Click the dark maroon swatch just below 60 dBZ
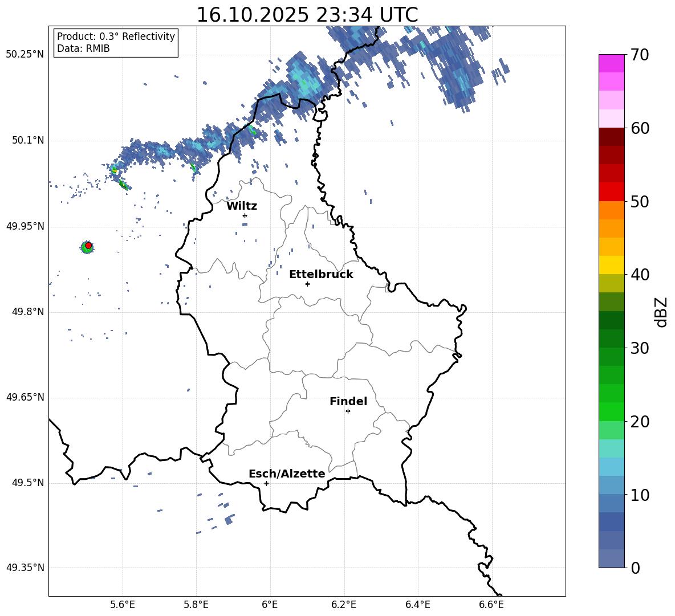 pos(611,137)
